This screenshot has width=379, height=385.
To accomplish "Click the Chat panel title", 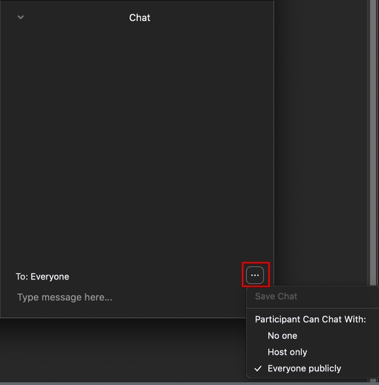I will [x=140, y=18].
